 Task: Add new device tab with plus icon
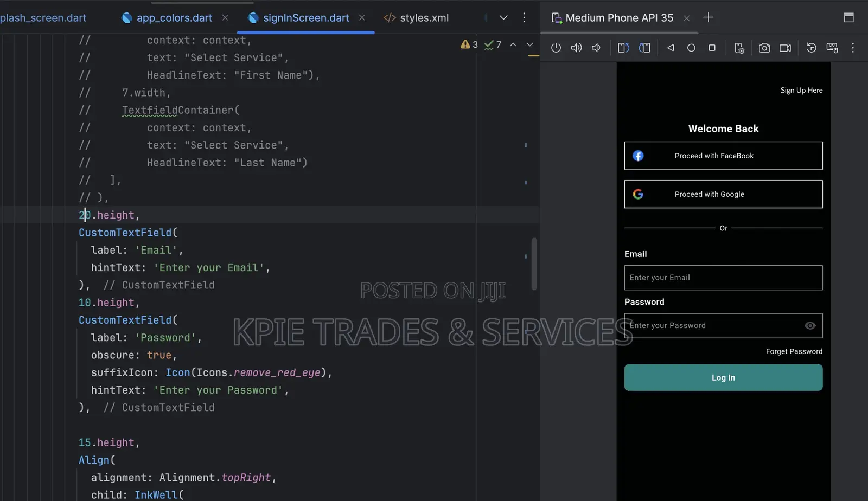(708, 17)
